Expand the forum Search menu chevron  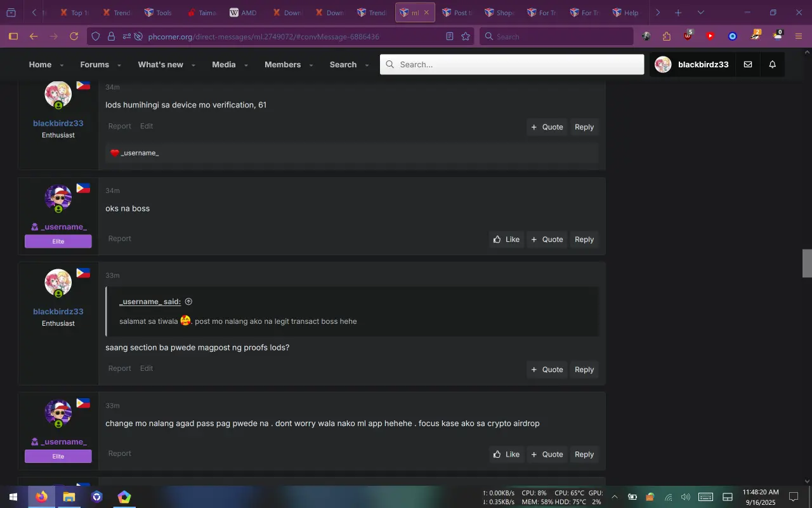[x=367, y=65]
